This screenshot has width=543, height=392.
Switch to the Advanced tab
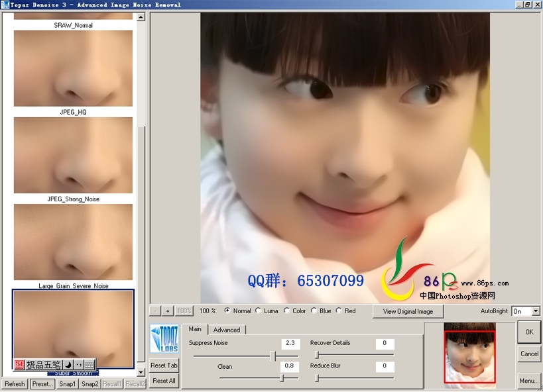click(x=227, y=330)
